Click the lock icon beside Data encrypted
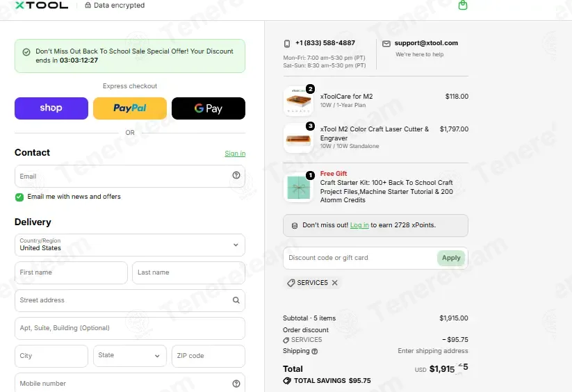The image size is (572, 392). [88, 5]
